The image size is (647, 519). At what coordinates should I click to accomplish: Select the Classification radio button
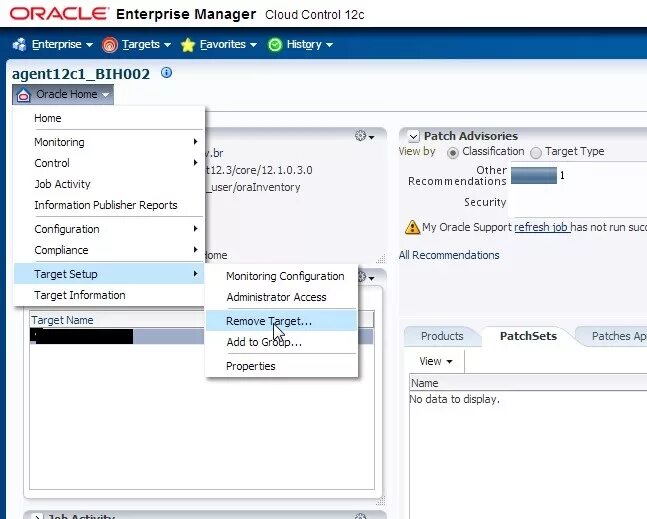click(453, 153)
